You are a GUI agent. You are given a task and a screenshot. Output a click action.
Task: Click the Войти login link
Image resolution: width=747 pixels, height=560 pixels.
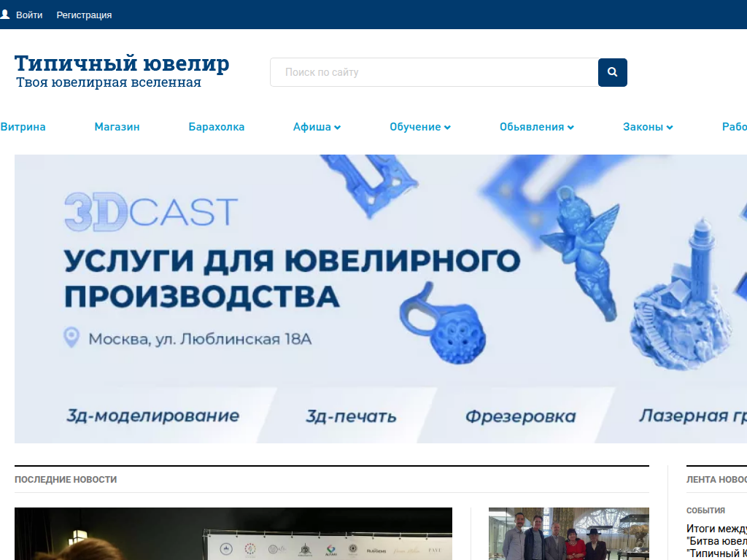click(29, 14)
